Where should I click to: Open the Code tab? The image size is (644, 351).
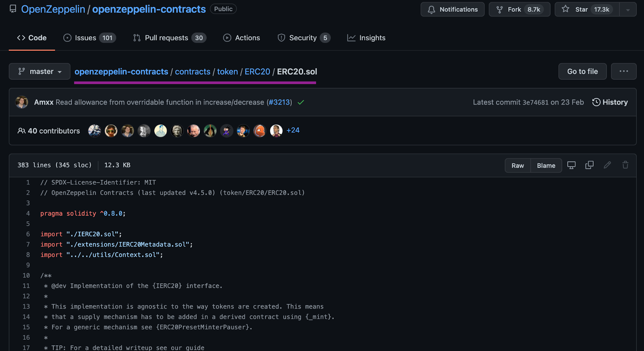pyautogui.click(x=32, y=38)
